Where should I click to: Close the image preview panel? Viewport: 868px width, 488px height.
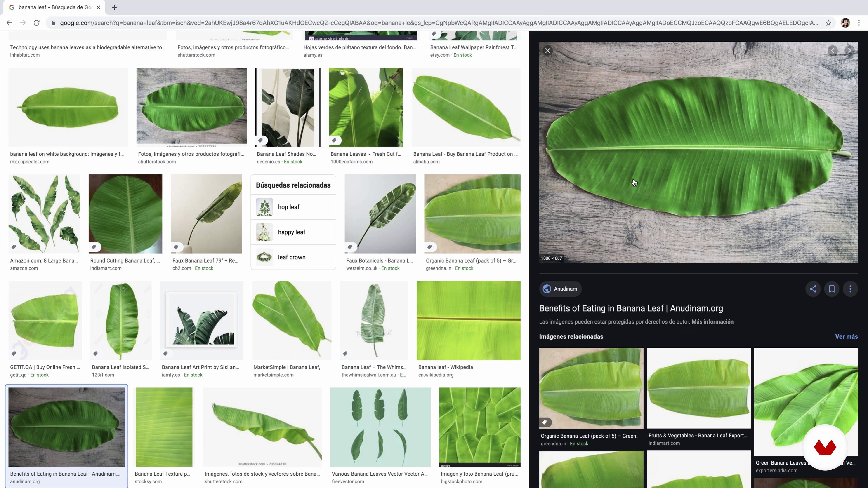point(547,51)
